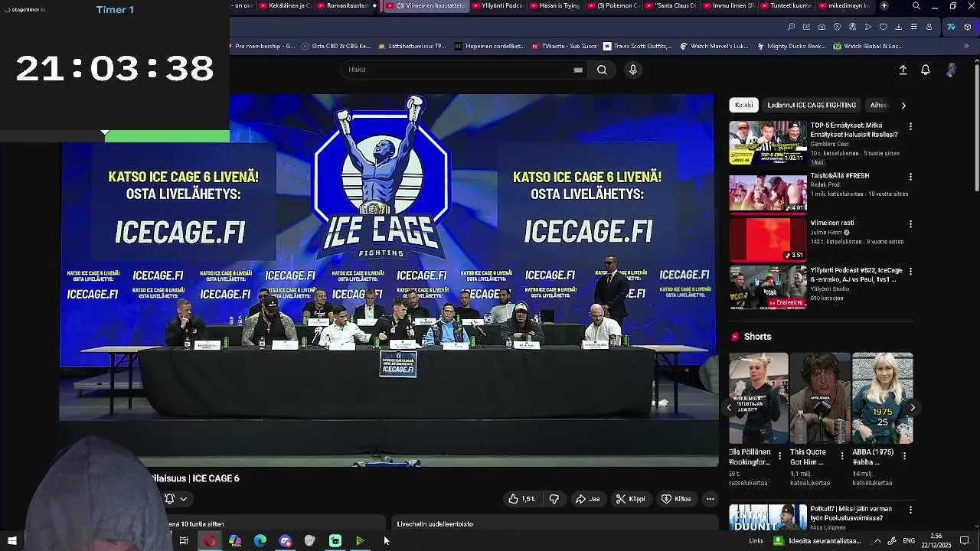Click the Klippi clip button

pyautogui.click(x=631, y=499)
